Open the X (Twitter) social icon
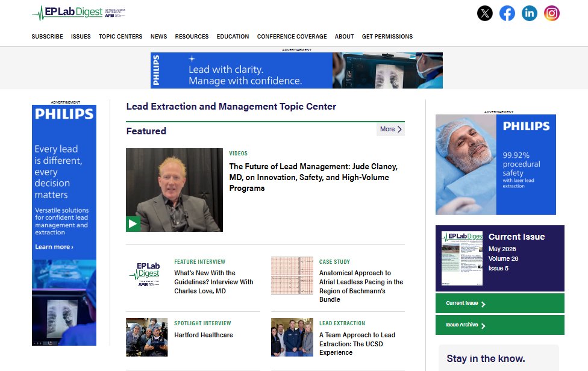This screenshot has width=588, height=371. [x=484, y=13]
